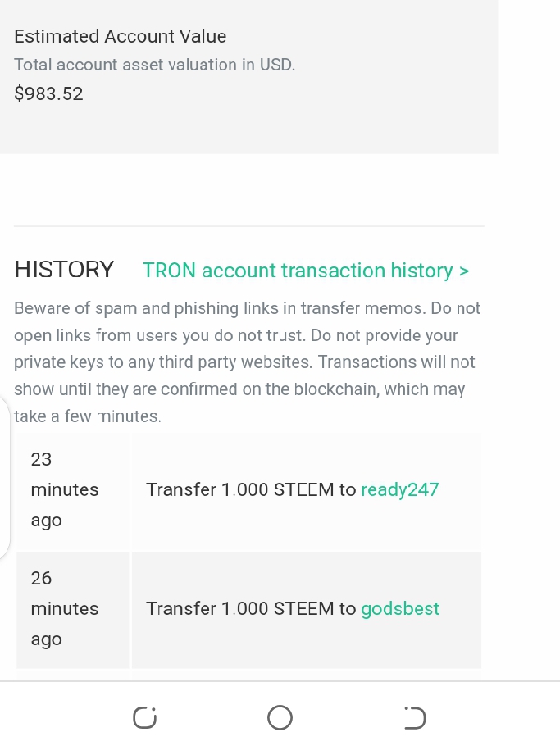Open TRON account transaction history link

pos(306,271)
